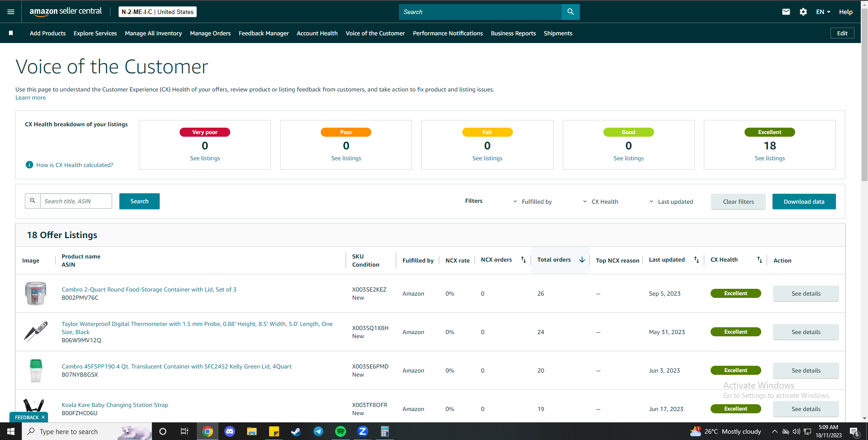Close the Feedback tab with X

pos(43,417)
